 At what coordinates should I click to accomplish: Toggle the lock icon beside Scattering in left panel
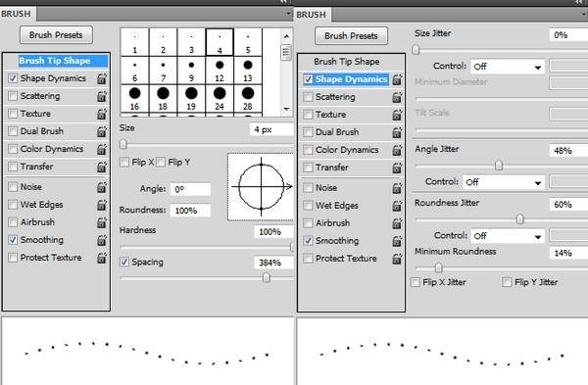click(102, 96)
